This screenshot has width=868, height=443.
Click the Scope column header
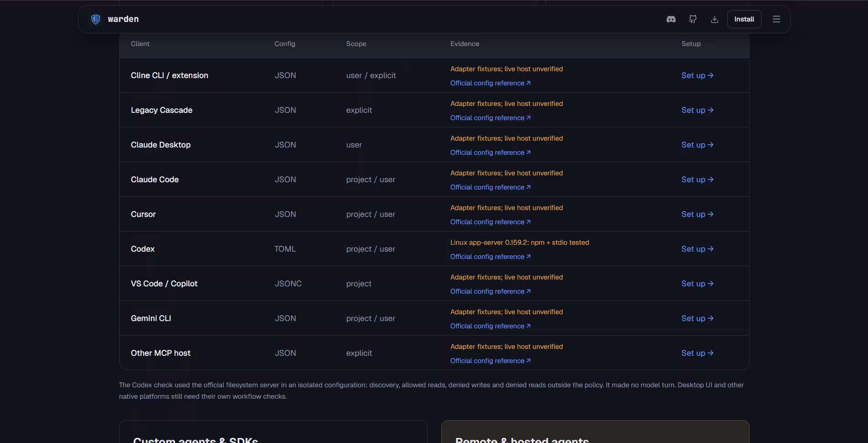pos(356,44)
